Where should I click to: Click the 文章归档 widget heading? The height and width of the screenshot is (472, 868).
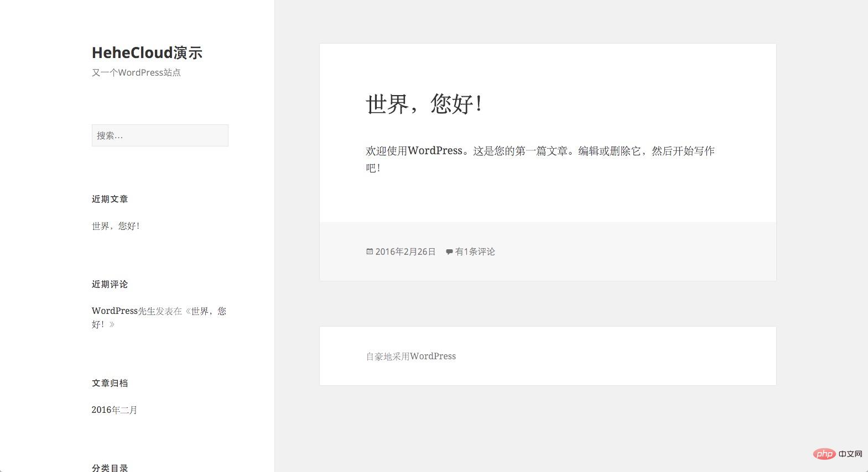click(110, 383)
